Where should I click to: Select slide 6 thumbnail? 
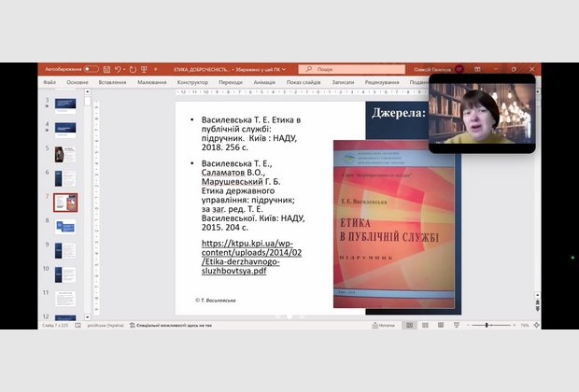click(x=65, y=178)
